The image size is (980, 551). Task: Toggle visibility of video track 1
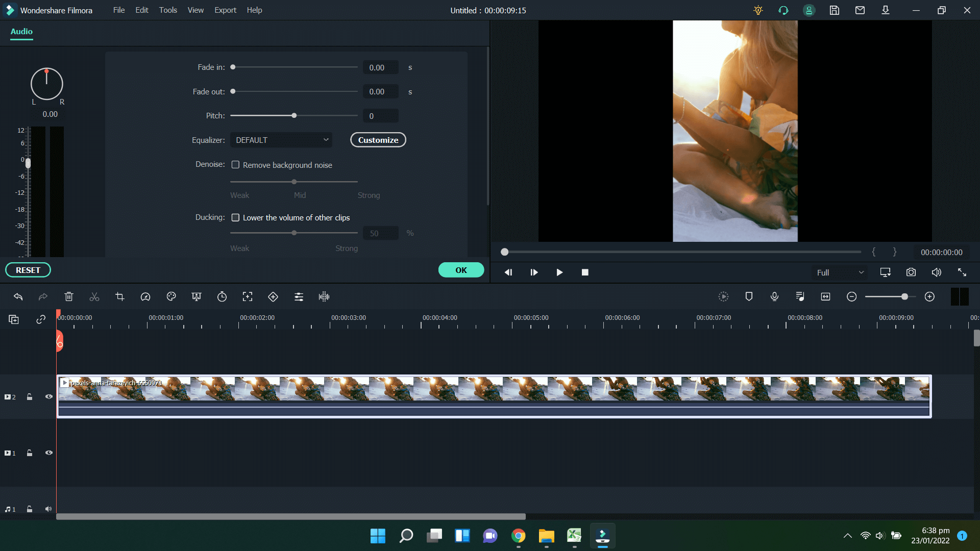click(49, 453)
